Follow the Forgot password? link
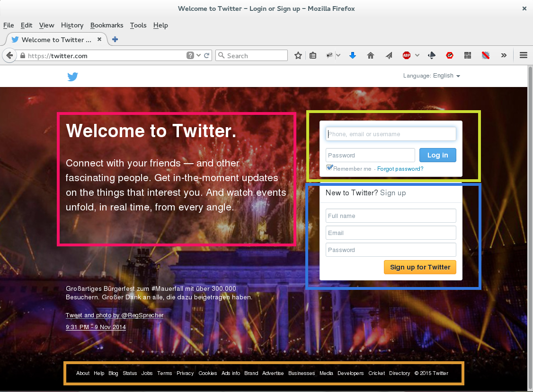Screen dimensions: 533x392 point(400,169)
